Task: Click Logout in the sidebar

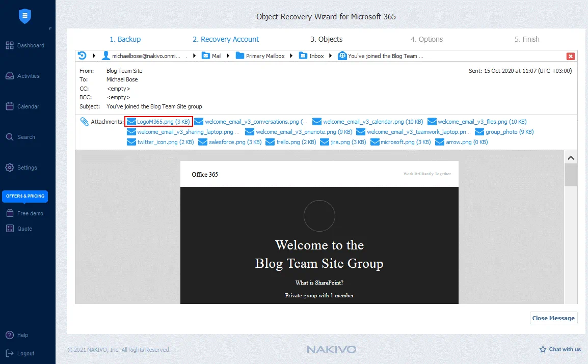Action: pyautogui.click(x=20, y=353)
